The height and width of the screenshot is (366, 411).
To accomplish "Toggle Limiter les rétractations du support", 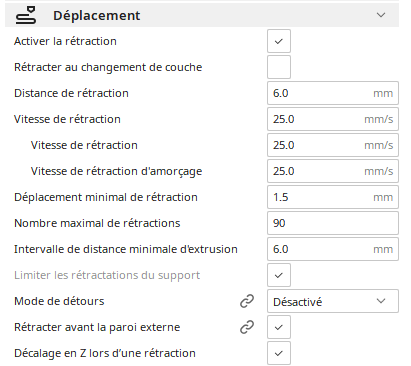I will [279, 275].
